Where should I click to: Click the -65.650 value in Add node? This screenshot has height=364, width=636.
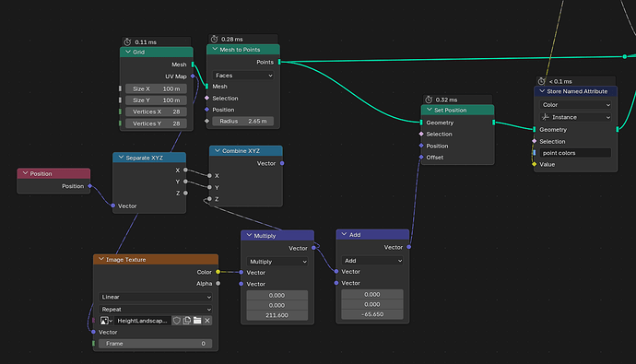[x=372, y=314]
